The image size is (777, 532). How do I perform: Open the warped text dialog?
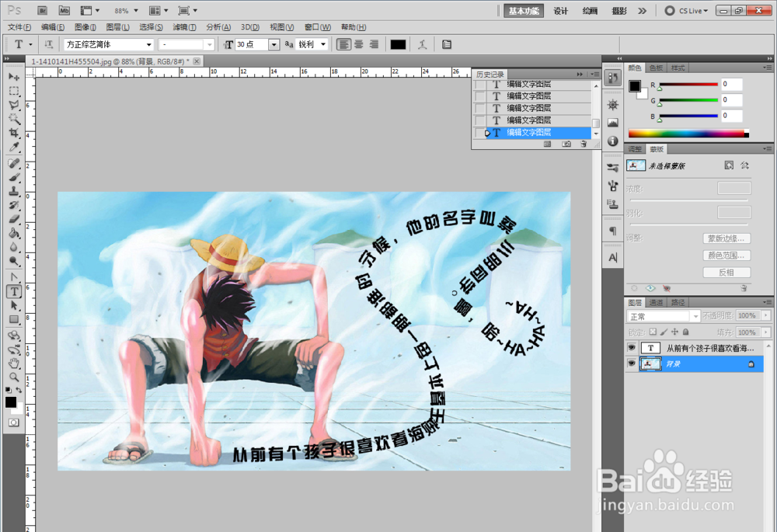422,44
